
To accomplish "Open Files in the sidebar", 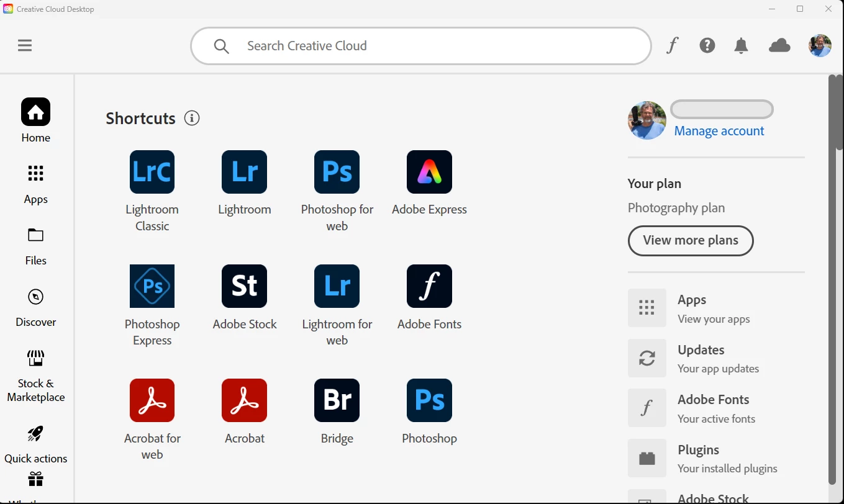I will pyautogui.click(x=36, y=246).
